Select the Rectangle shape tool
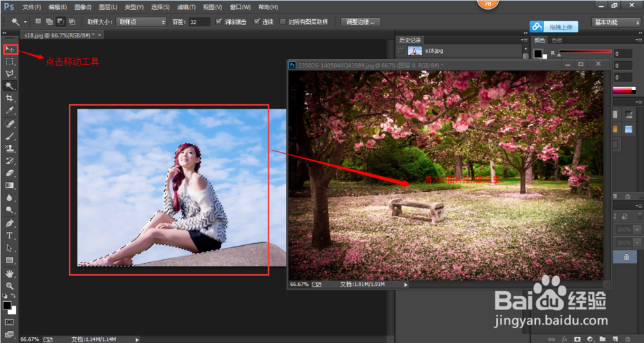644x343 pixels. coord(10,260)
